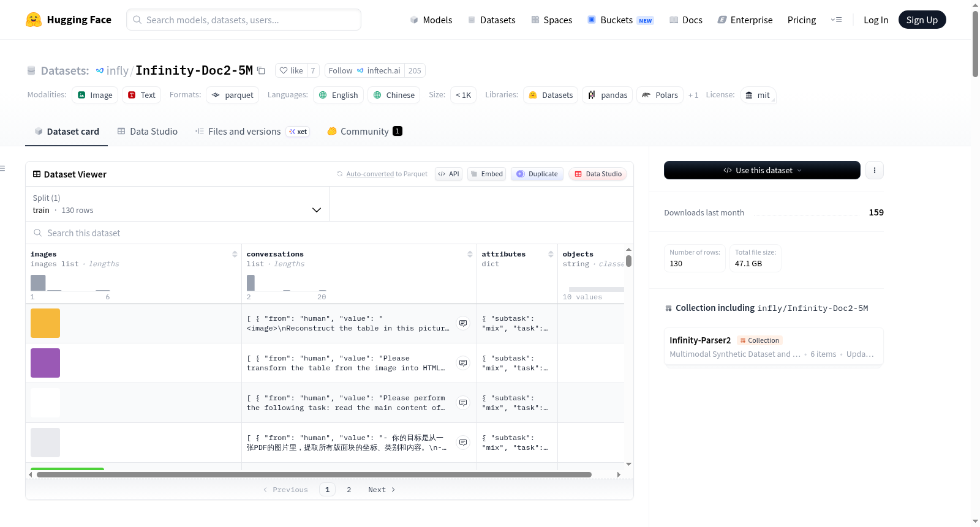
Task: Open the Files and versions tab
Action: pyautogui.click(x=252, y=131)
